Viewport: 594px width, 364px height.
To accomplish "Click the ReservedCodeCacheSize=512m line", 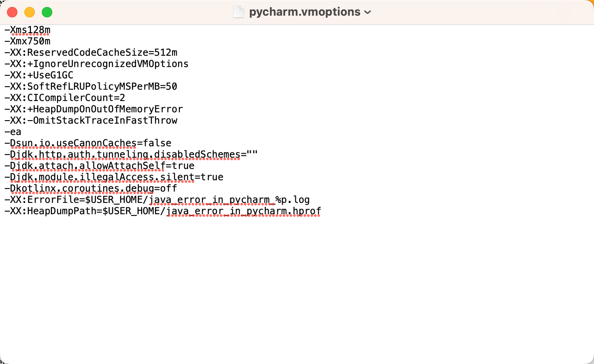I will pos(91,53).
